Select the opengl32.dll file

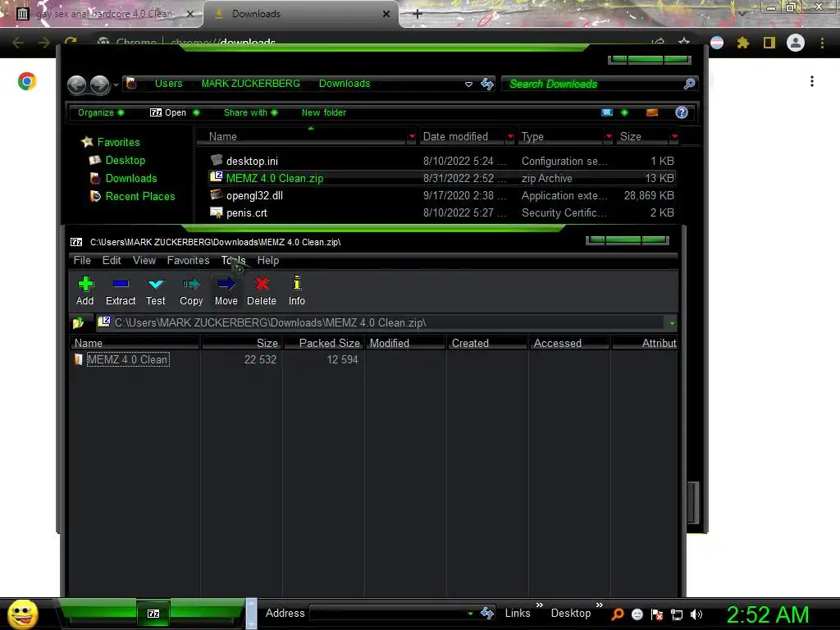pos(442,195)
